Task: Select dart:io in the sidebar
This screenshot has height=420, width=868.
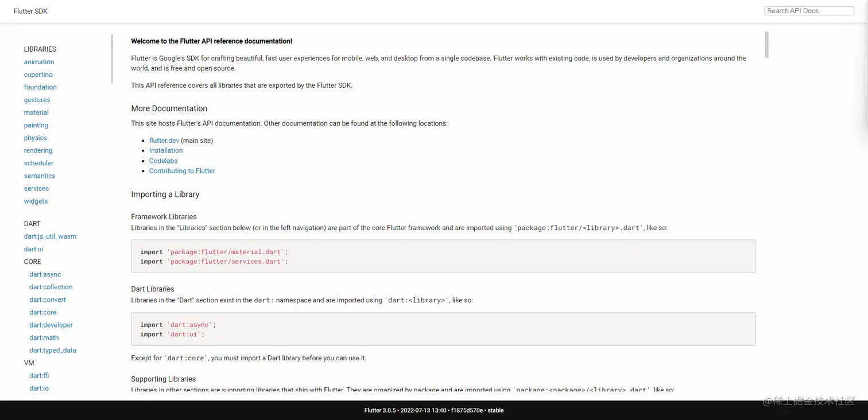Action: [x=39, y=388]
